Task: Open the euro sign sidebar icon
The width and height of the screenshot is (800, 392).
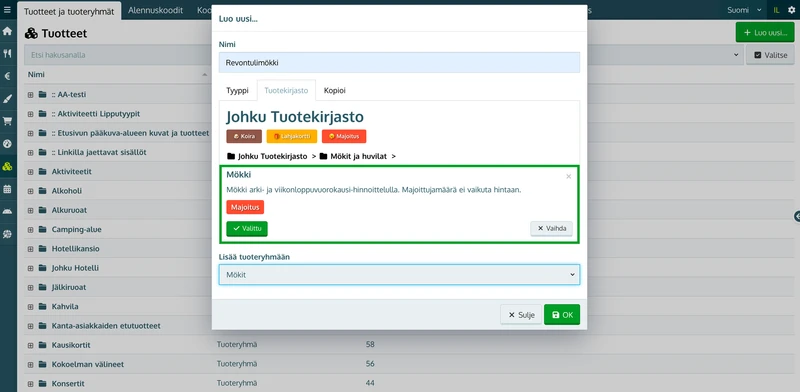Action: pyautogui.click(x=7, y=76)
